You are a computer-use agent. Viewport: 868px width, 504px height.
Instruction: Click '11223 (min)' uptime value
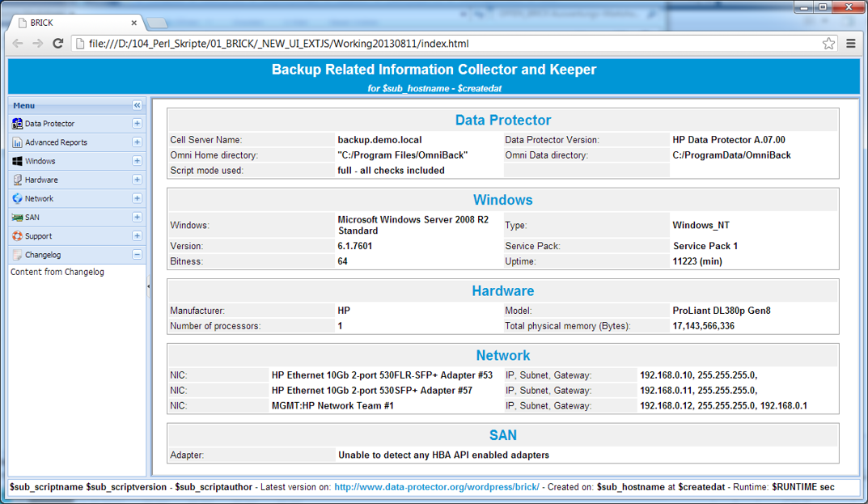click(697, 261)
